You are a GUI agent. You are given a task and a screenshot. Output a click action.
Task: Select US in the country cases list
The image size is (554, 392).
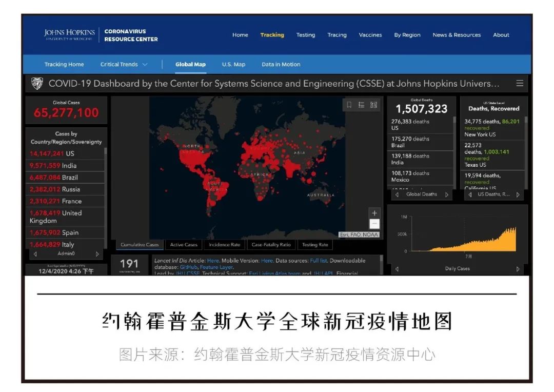pyautogui.click(x=65, y=153)
